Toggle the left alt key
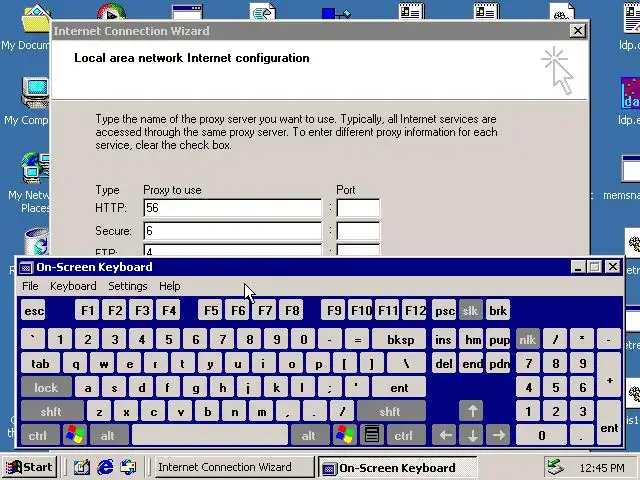 (x=108, y=435)
